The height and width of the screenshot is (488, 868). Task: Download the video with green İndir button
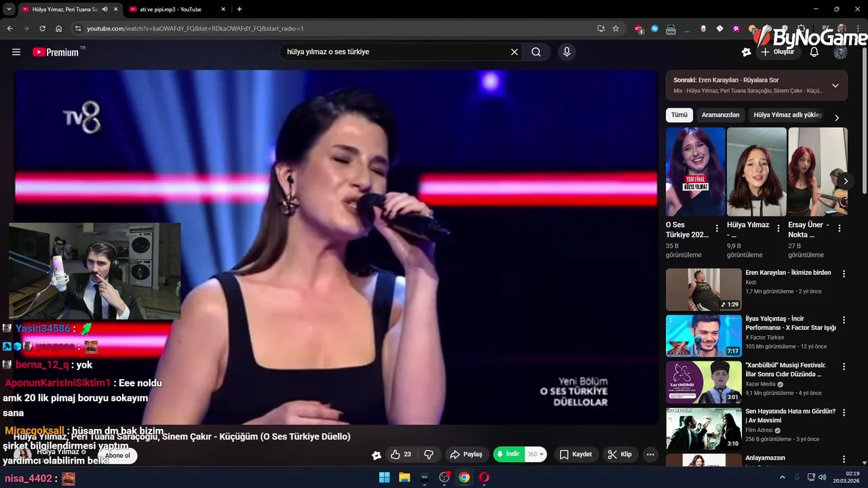click(509, 454)
